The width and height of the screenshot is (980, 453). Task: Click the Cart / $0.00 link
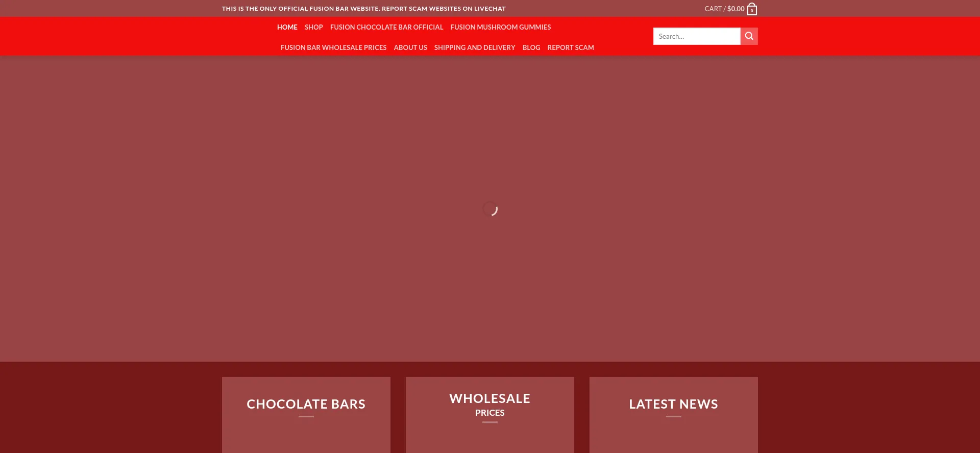(x=724, y=9)
